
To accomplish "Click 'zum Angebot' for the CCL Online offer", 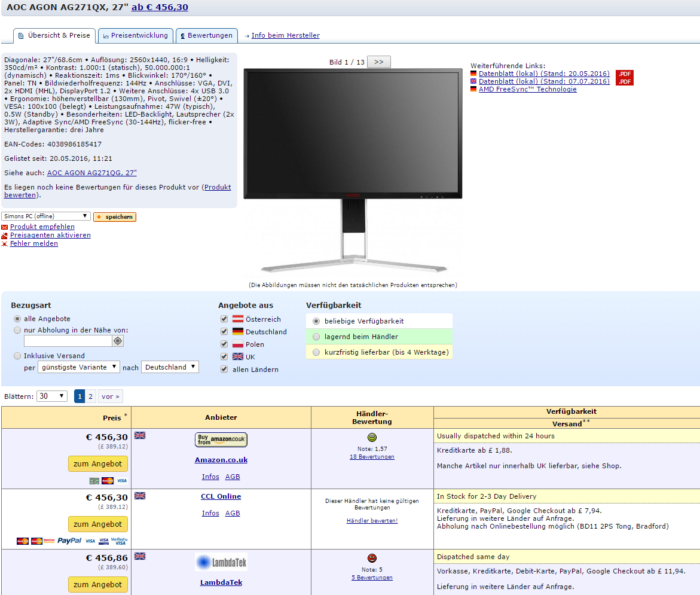I will [98, 524].
